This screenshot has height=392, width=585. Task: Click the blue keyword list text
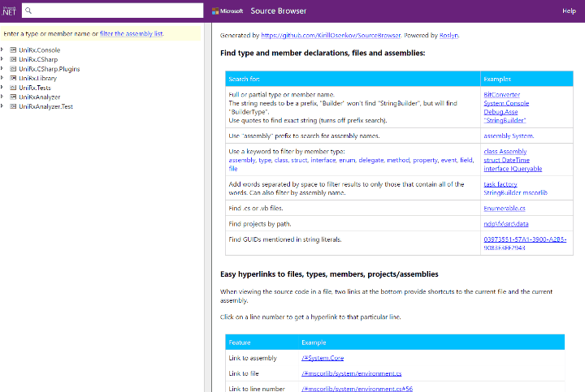coord(351,164)
